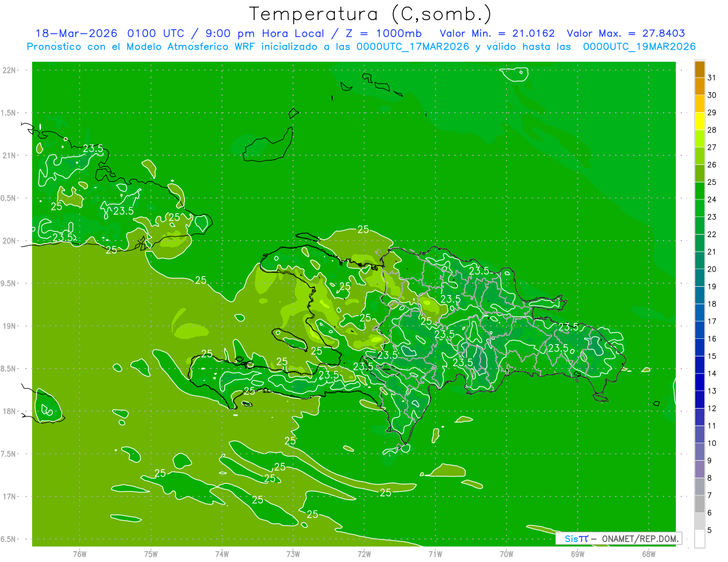Pick the dark orange swatch above 31

(x=699, y=69)
